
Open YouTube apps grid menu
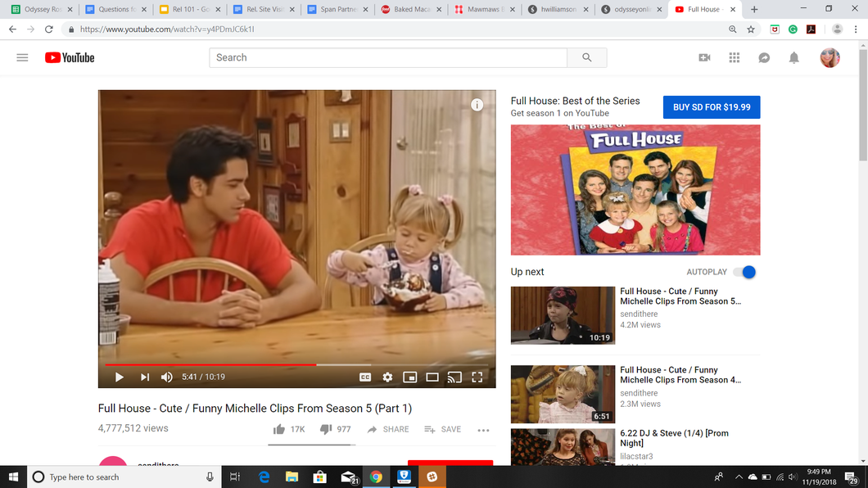[734, 57]
